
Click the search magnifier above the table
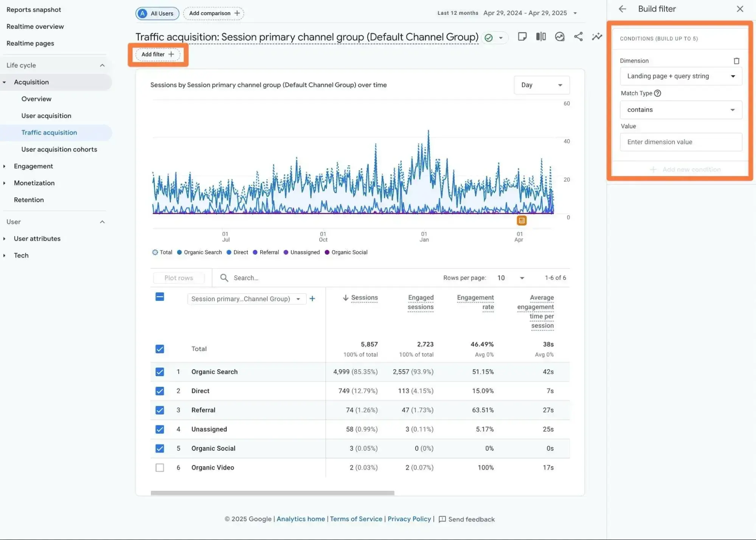[x=224, y=278]
